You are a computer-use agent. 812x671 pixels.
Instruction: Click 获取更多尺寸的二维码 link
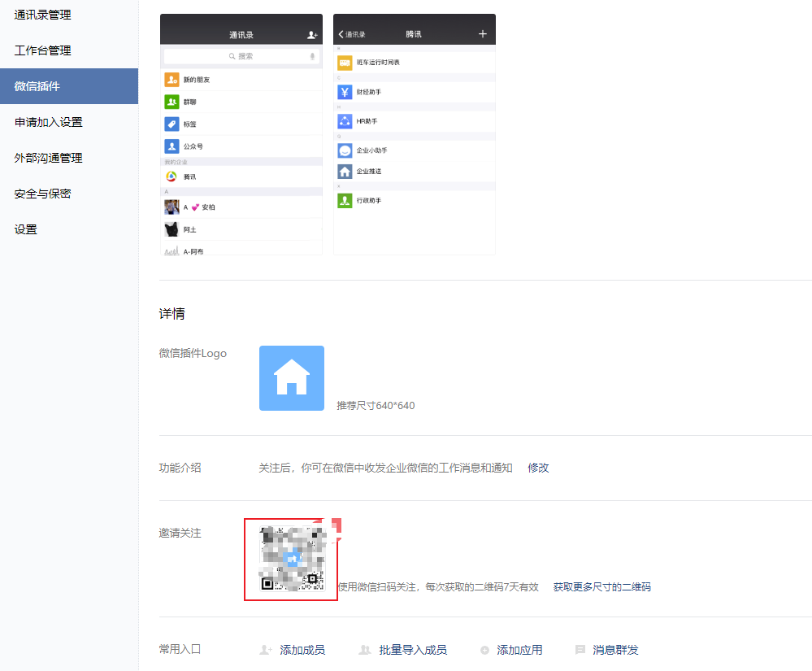click(x=601, y=587)
